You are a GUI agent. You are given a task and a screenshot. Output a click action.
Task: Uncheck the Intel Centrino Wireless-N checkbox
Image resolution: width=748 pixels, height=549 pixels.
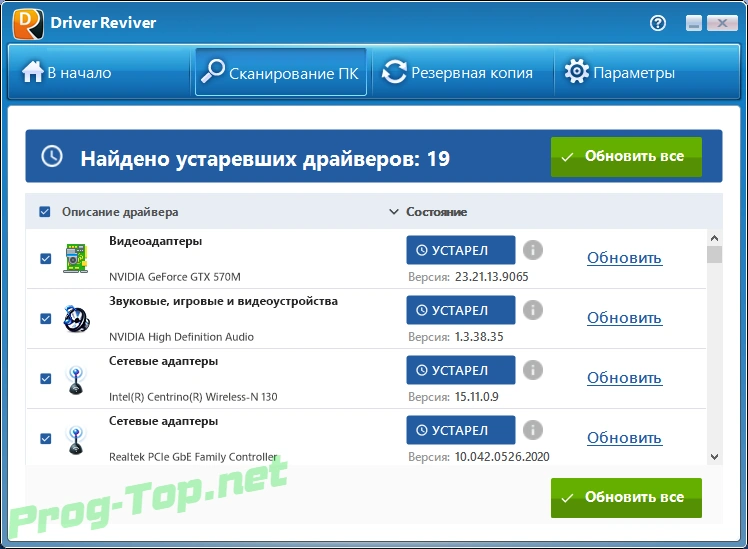(46, 379)
